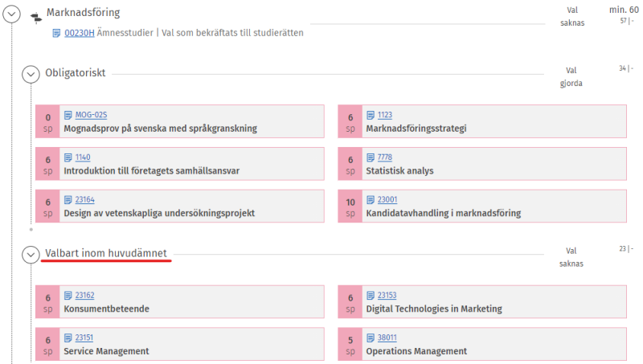Collapse the Valbart inom huvudämnet section
Screen dimensions: 643x364
[31, 255]
